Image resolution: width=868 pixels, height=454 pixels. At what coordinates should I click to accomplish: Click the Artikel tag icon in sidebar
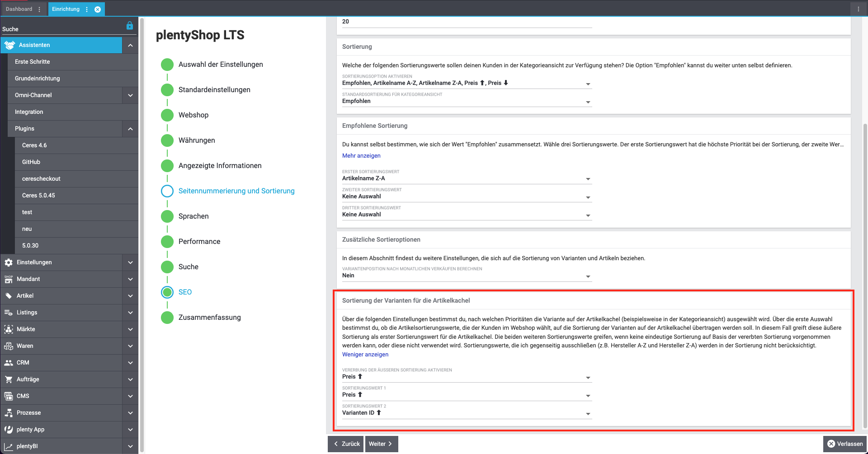9,296
